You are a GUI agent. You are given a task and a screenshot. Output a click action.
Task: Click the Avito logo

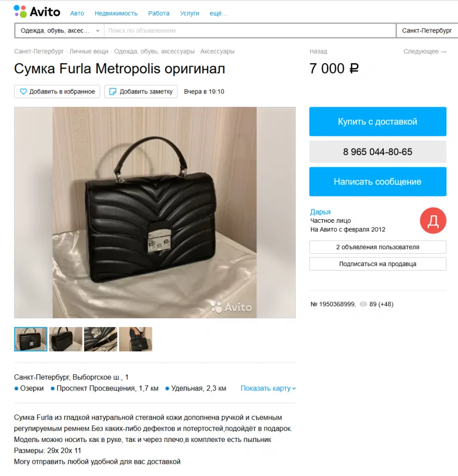pos(37,12)
